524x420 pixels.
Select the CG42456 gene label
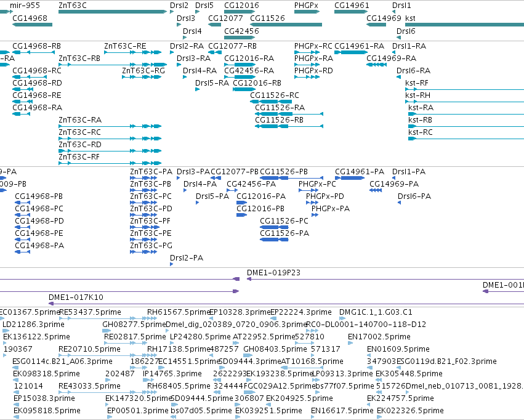point(241,31)
